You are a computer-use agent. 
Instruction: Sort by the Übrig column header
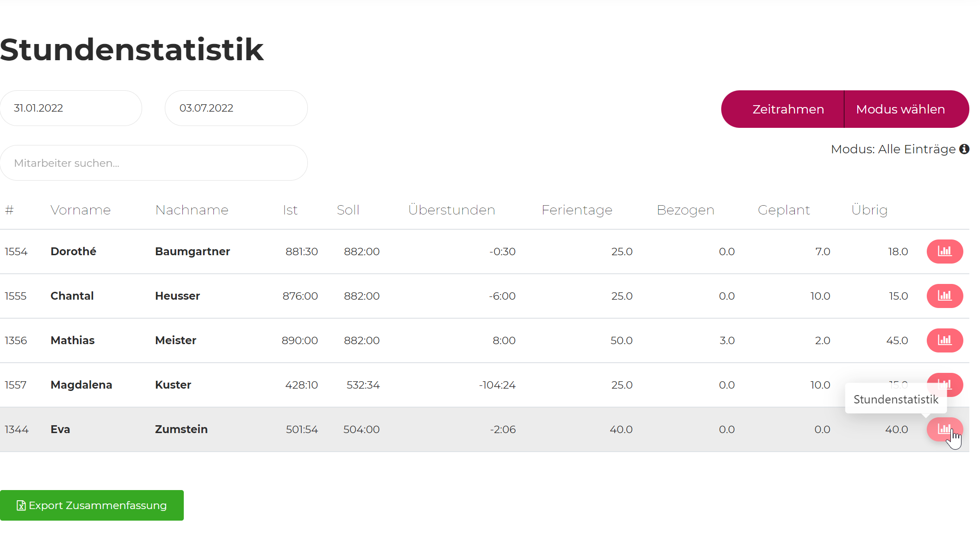click(x=869, y=210)
